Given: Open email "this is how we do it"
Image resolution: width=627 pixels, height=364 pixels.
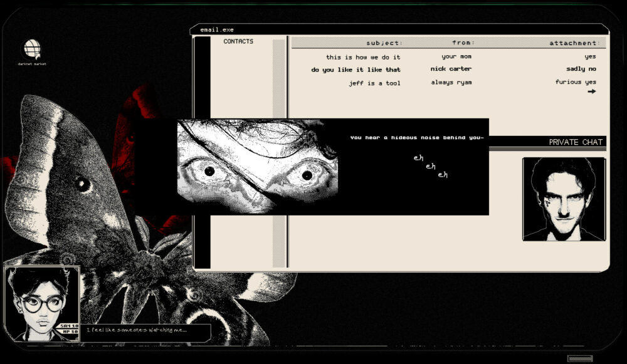Looking at the screenshot, I should tap(363, 57).
